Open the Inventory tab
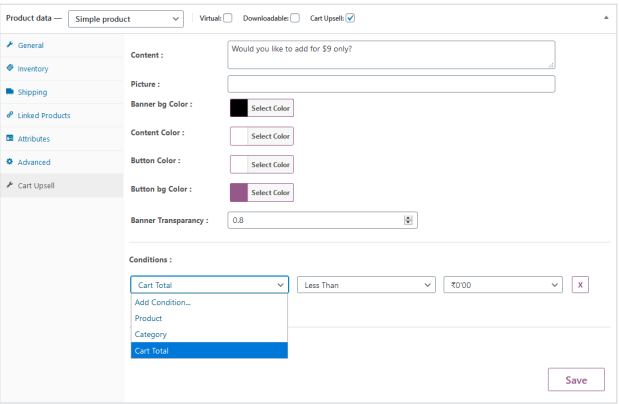The width and height of the screenshot is (620, 404). (x=62, y=69)
